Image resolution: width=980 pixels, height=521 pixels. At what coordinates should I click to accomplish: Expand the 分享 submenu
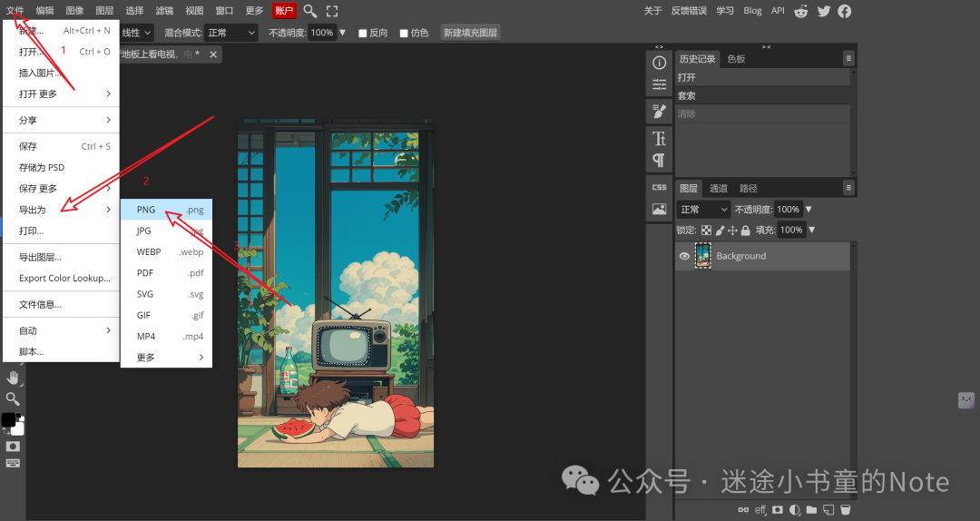(x=62, y=120)
